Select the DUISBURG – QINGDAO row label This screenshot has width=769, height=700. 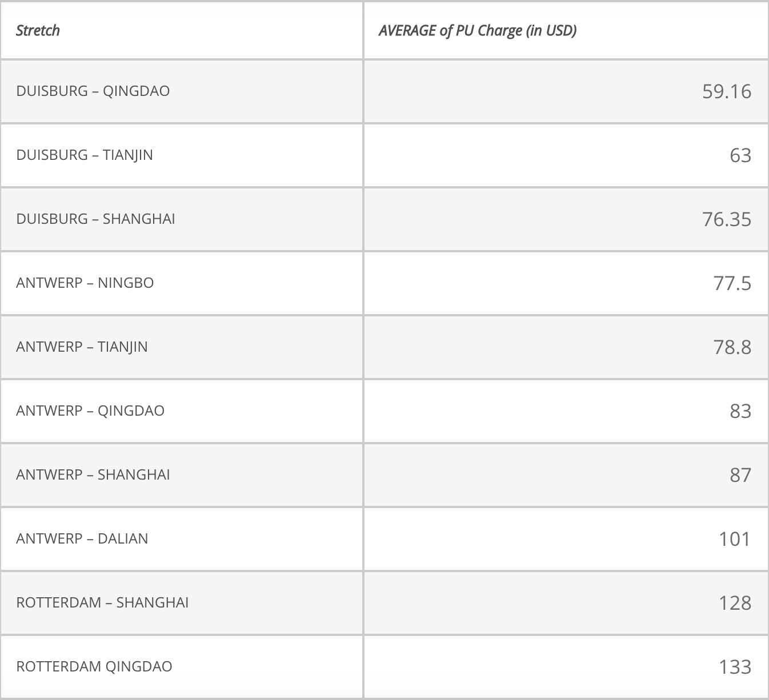point(93,91)
